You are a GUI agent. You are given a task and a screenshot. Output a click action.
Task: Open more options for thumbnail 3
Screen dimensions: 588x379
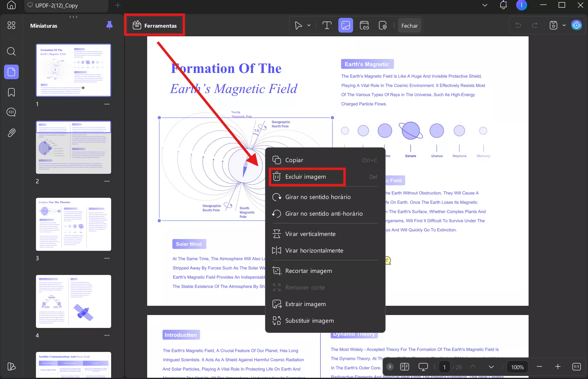(x=107, y=258)
